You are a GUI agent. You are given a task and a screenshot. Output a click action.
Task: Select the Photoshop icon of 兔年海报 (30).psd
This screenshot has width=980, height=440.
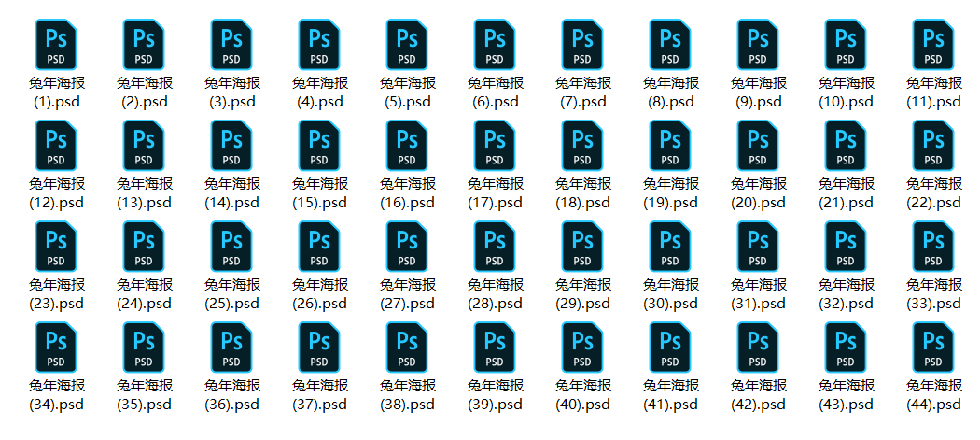(x=671, y=246)
